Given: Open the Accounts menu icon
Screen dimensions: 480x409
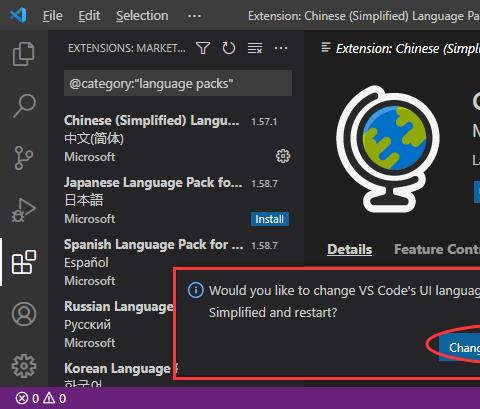Looking at the screenshot, I should click(x=24, y=314).
